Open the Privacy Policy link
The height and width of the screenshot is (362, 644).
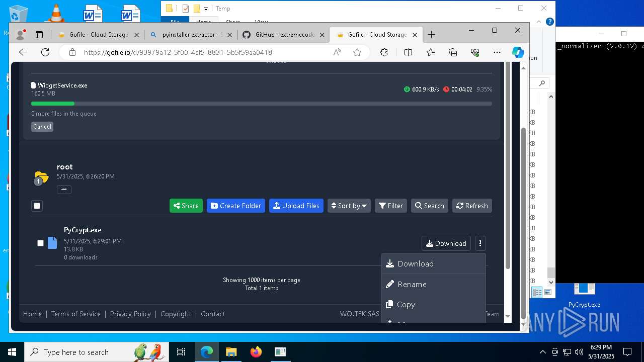tap(130, 314)
